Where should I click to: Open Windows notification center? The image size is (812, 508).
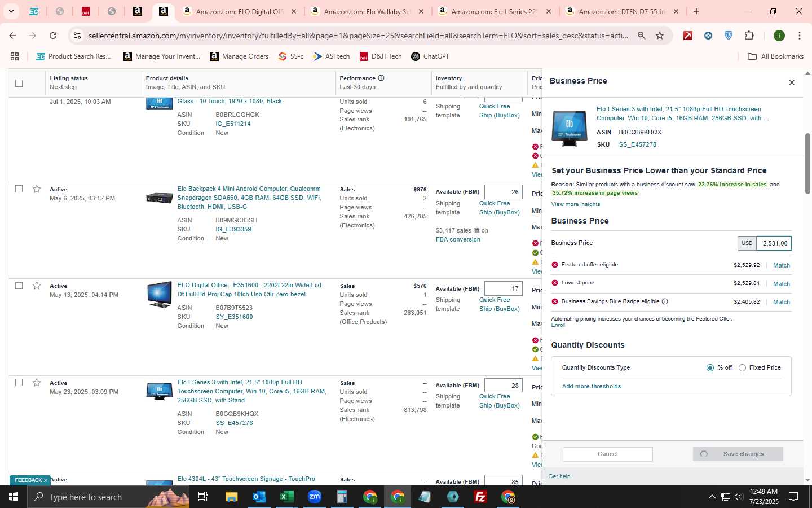[793, 497]
